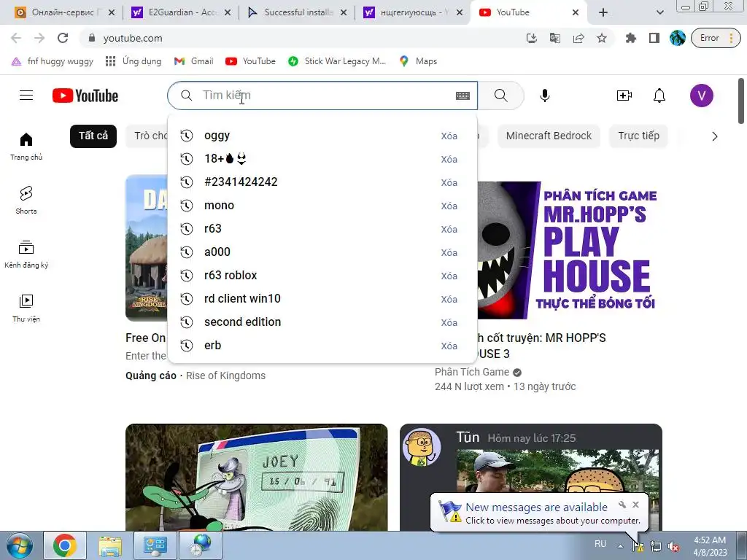Choose the #2341424242 suggestion

click(x=322, y=182)
